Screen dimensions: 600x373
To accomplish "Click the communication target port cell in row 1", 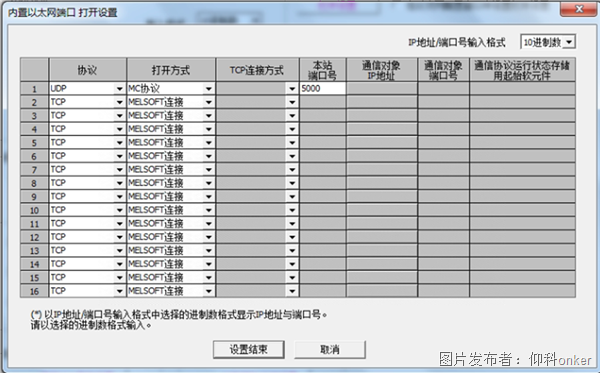I will [x=443, y=89].
